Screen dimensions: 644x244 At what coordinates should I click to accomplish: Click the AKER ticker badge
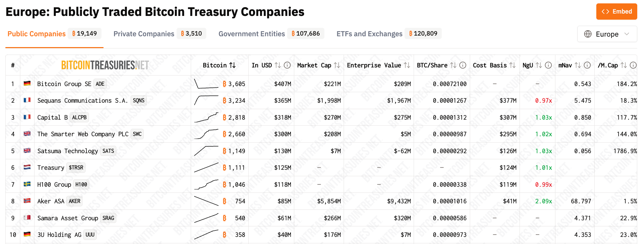[x=74, y=201]
